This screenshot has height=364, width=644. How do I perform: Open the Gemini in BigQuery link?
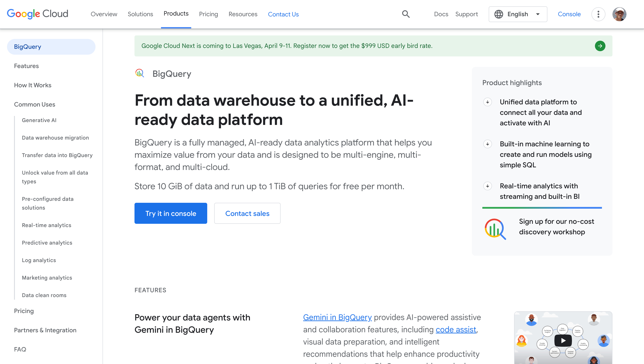337,317
